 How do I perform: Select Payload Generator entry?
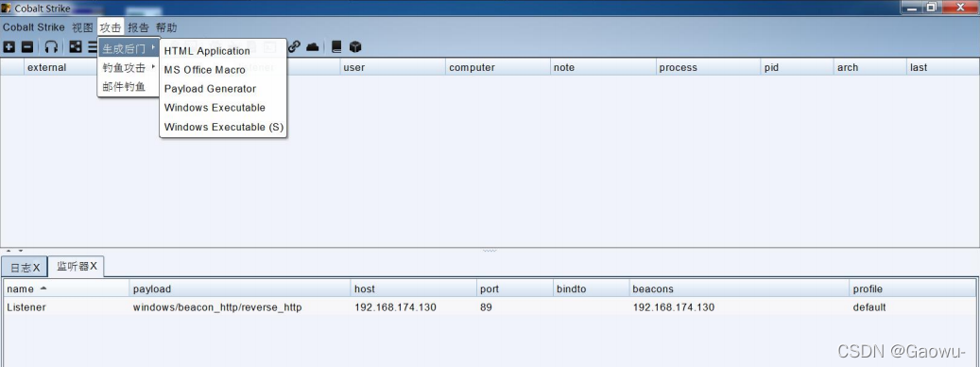pos(223,89)
